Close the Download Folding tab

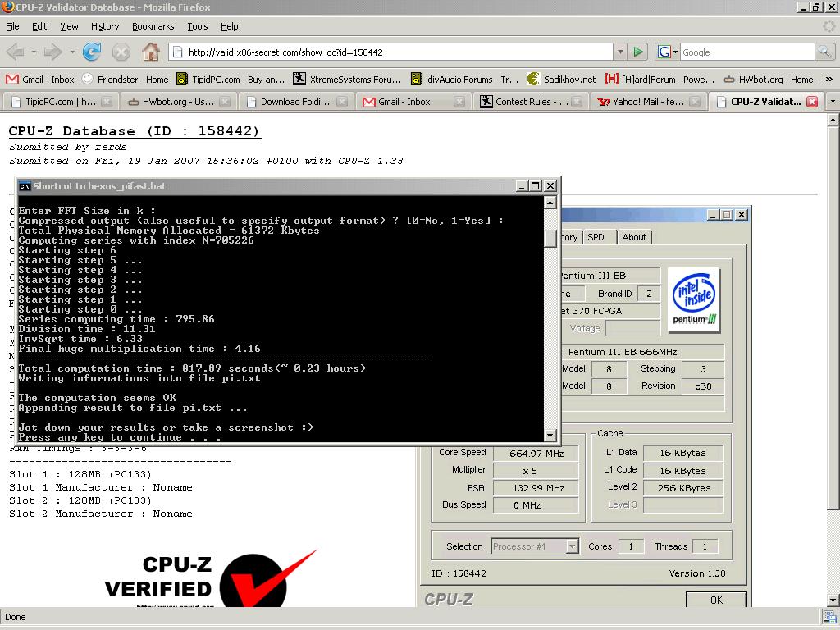pyautogui.click(x=342, y=102)
